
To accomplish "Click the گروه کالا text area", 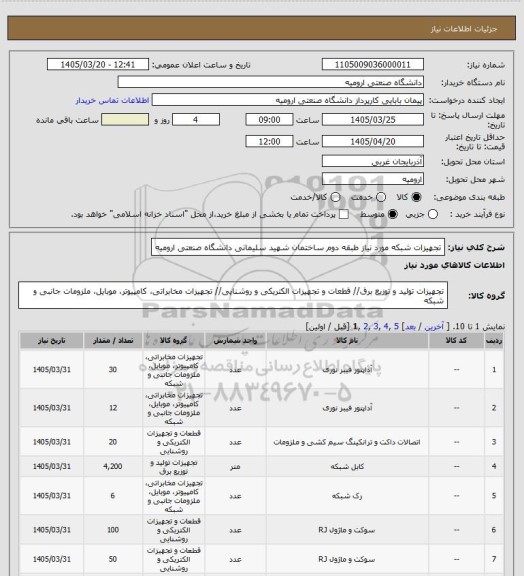I will tap(233, 296).
